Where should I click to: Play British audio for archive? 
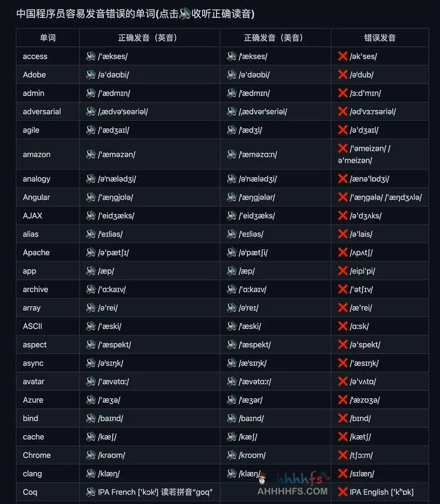click(x=91, y=290)
